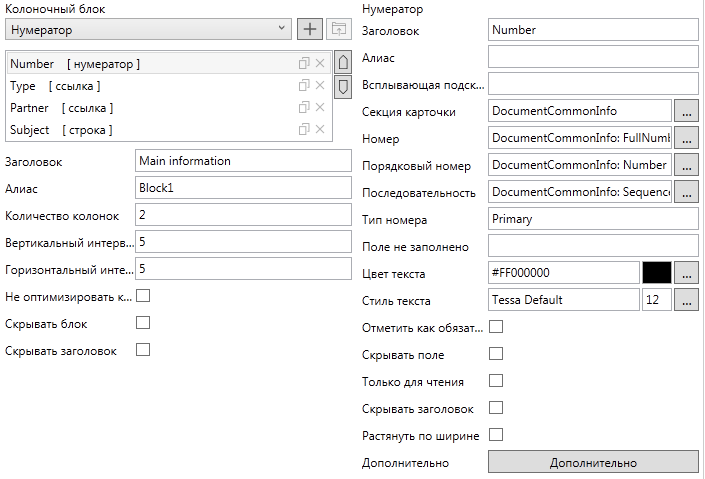The image size is (705, 479).
Task: Move the selected item up in the list
Action: (x=342, y=63)
